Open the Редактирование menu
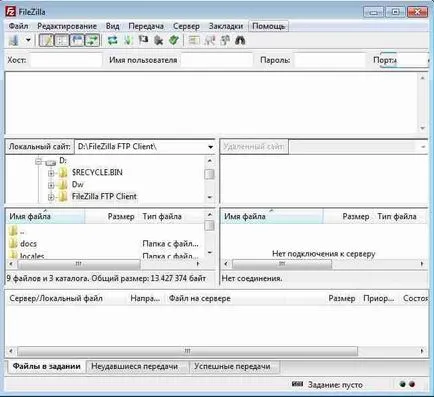 [67, 26]
